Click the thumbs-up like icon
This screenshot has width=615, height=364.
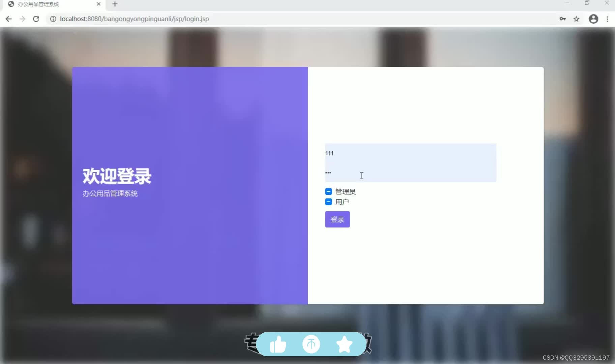(278, 344)
